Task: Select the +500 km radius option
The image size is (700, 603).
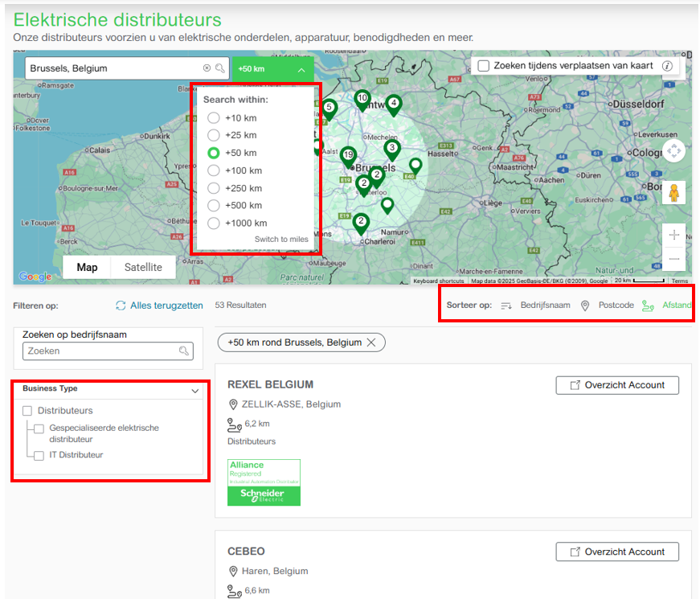Action: [x=214, y=206]
